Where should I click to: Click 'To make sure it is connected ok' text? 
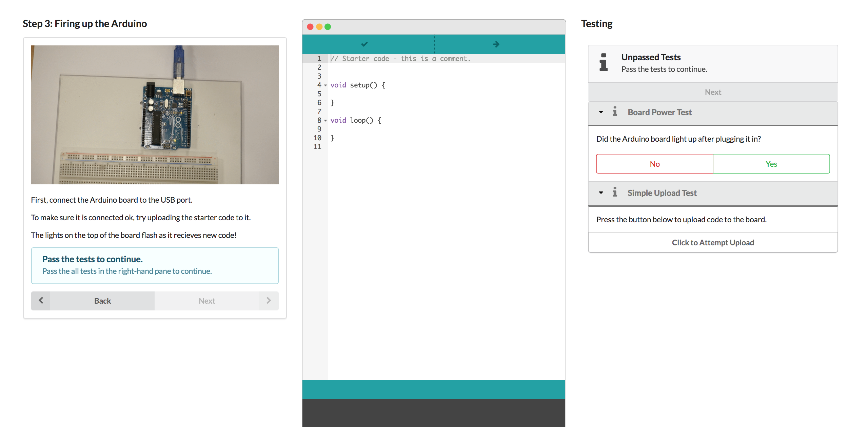click(x=141, y=218)
